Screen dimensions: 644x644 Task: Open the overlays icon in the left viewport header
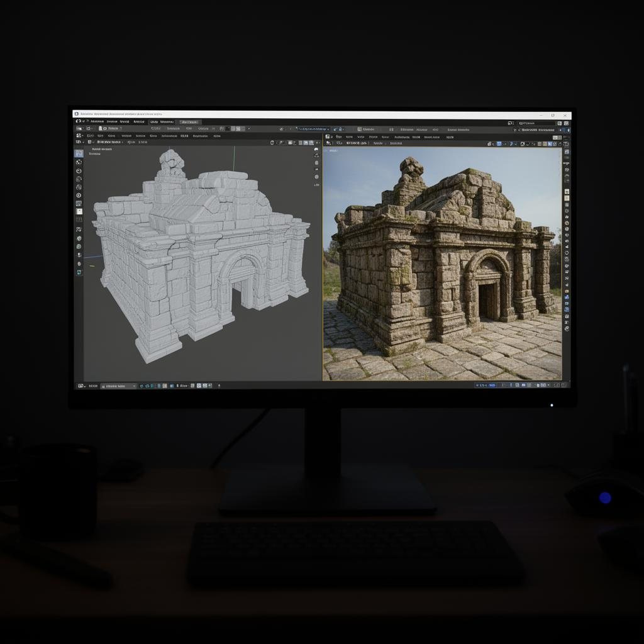coord(291,143)
